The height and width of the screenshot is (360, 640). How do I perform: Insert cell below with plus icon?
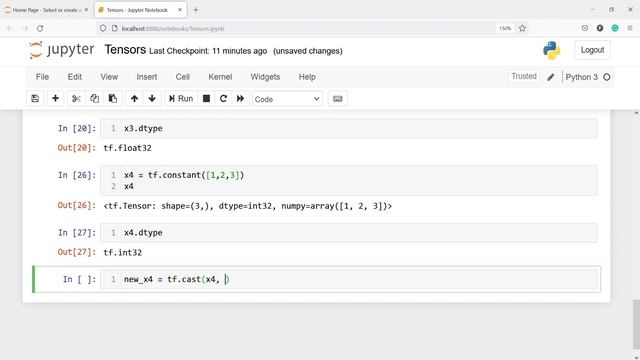tap(55, 99)
